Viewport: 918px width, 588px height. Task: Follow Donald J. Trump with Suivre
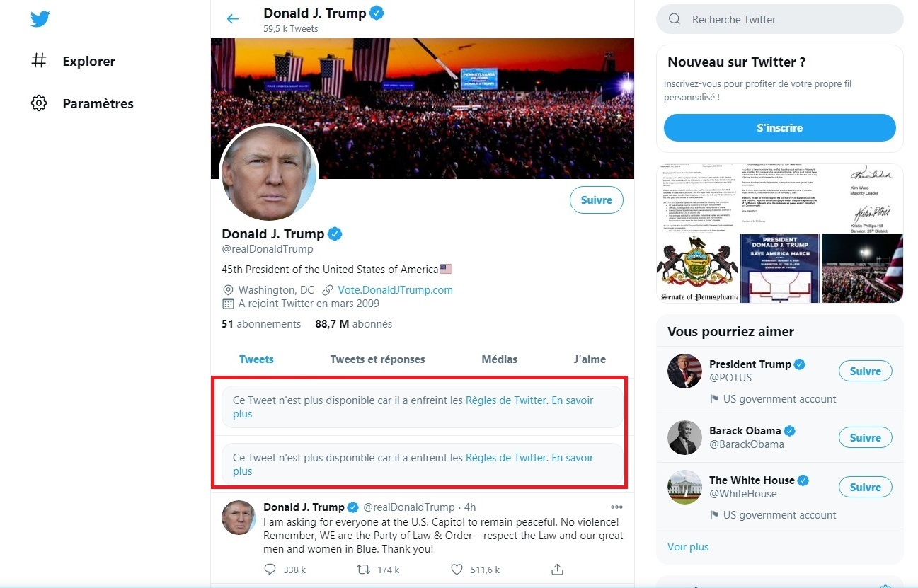(596, 200)
